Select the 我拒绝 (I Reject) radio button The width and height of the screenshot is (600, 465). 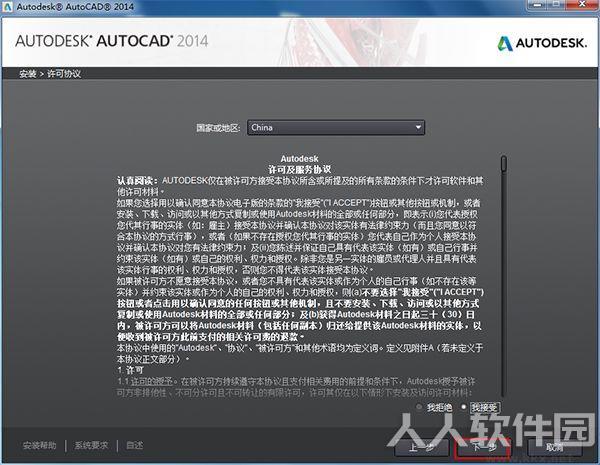(419, 407)
